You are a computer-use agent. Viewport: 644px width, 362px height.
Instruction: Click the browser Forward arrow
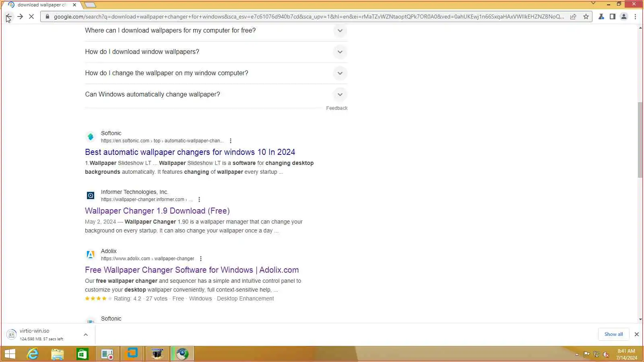tap(20, 16)
